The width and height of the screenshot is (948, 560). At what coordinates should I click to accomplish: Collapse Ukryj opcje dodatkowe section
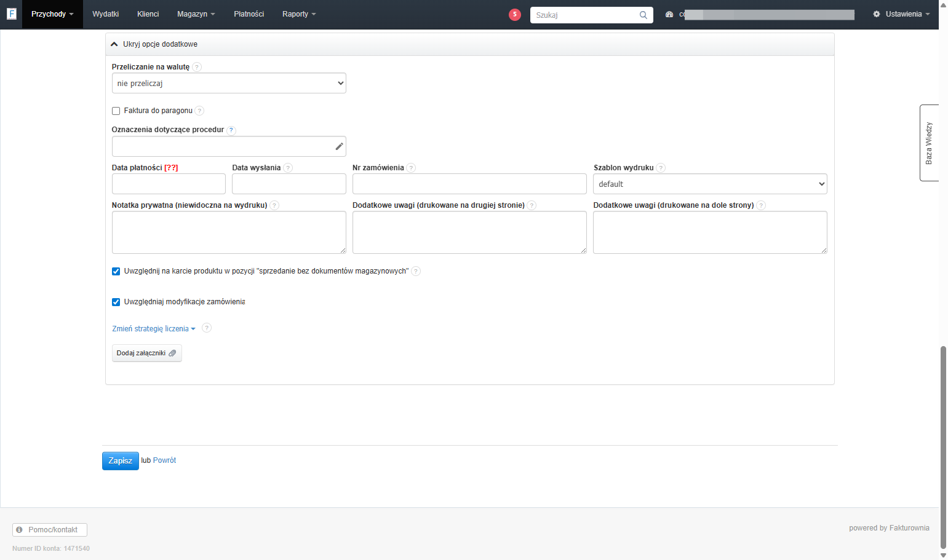click(154, 44)
